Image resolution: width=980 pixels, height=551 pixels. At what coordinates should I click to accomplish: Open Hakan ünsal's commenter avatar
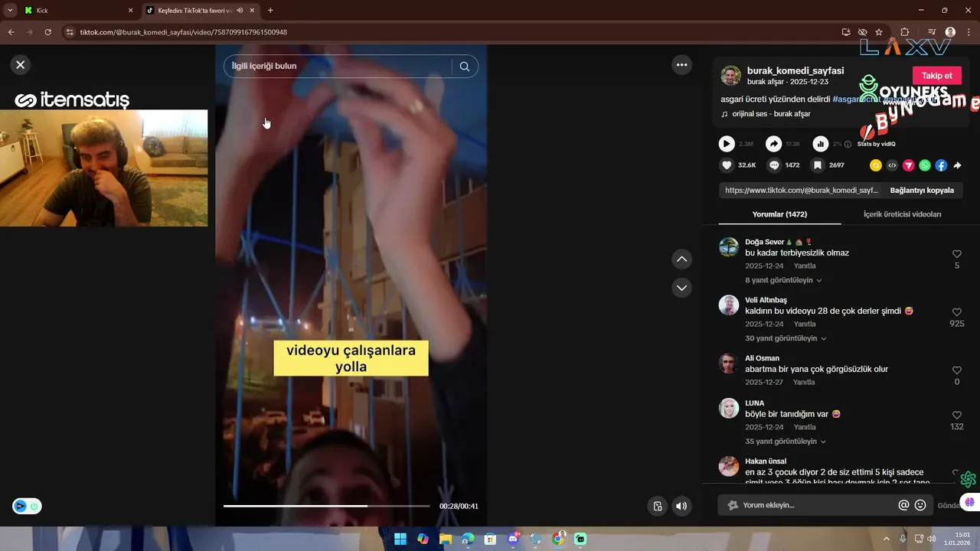pyautogui.click(x=729, y=466)
